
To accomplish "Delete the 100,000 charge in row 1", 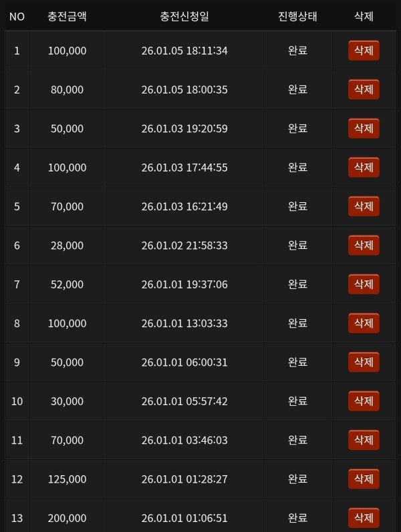I will tap(364, 51).
